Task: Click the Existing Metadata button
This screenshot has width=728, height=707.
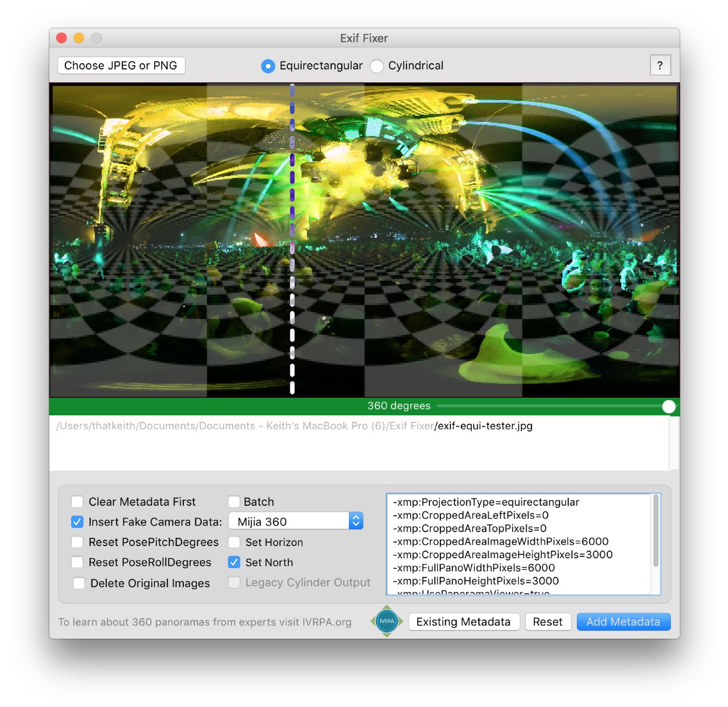Action: 464,621
